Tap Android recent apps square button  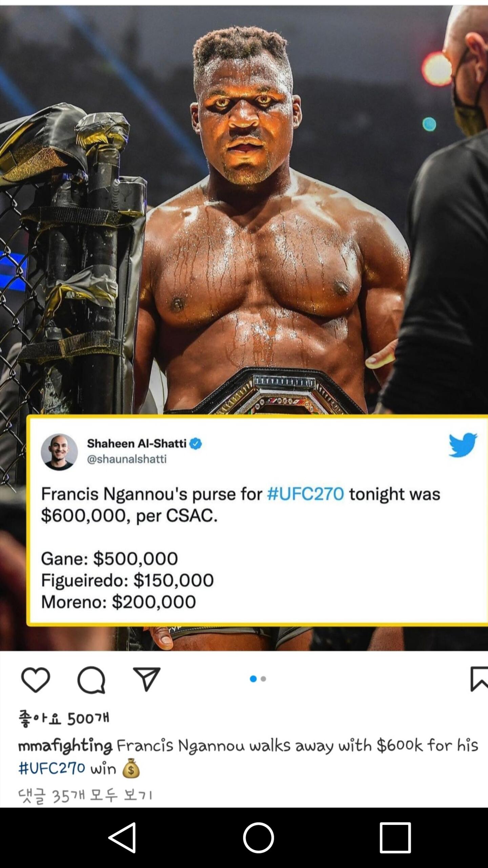click(395, 837)
